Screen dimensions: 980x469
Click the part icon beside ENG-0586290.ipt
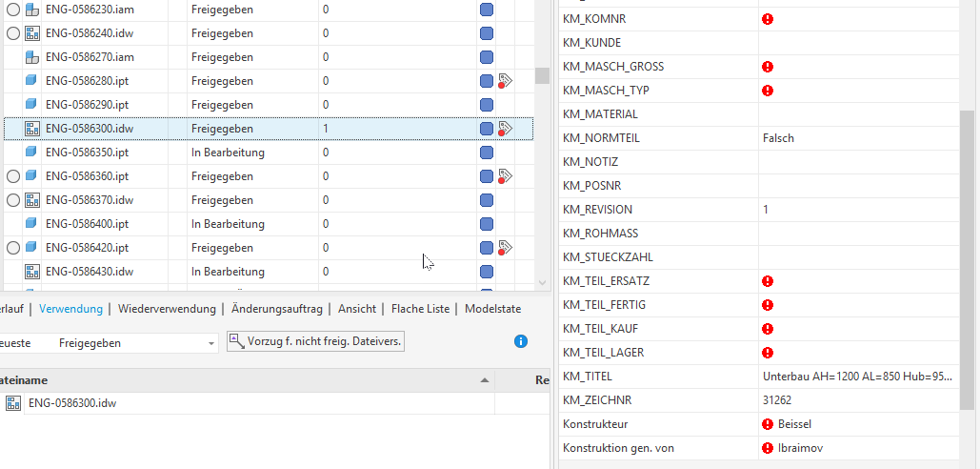[x=31, y=105]
